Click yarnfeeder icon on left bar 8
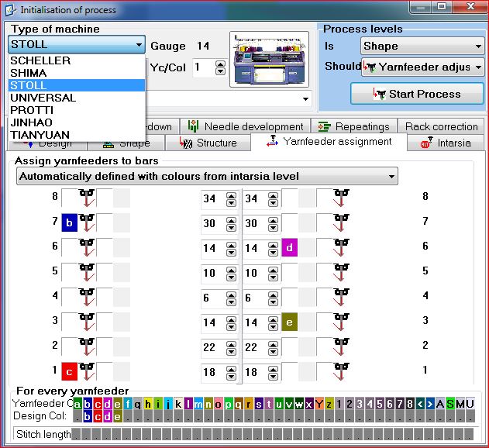489x448 pixels. 87,198
